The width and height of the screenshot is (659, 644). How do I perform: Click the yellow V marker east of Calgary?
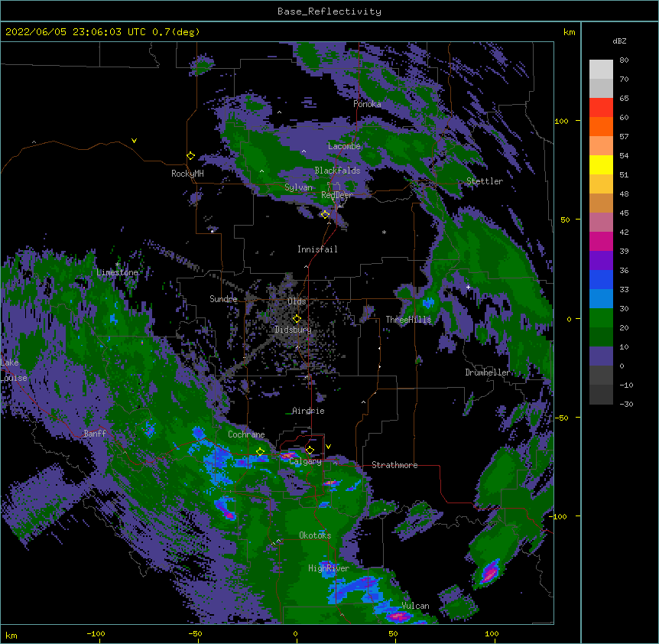(328, 447)
